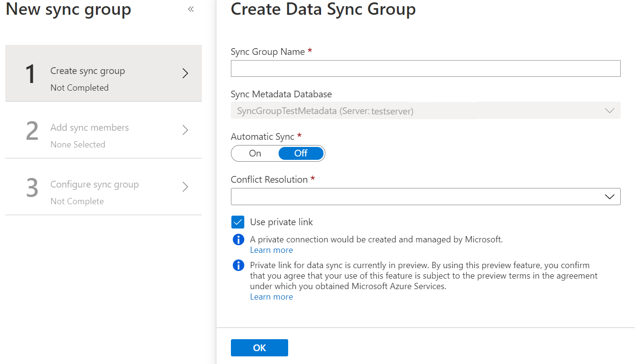635x364 pixels.
Task: Click info icon beside preview terms notice
Action: pos(238,265)
